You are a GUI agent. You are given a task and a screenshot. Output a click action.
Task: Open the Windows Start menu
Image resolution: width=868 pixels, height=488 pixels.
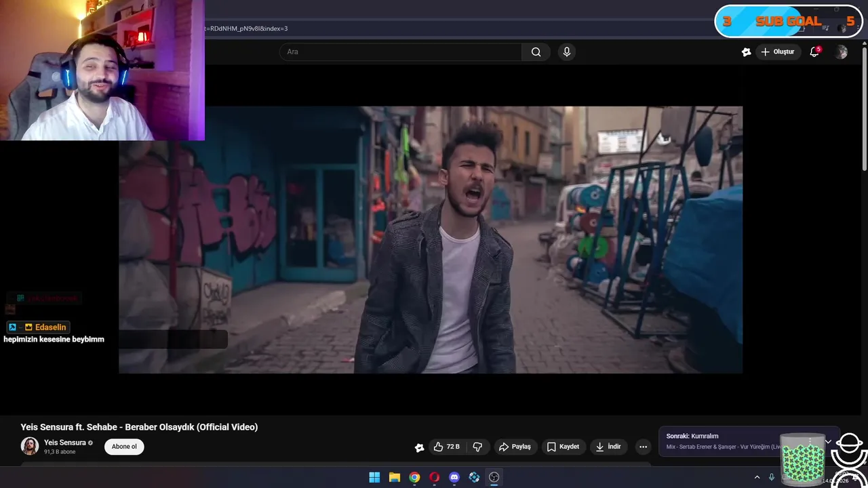374,477
